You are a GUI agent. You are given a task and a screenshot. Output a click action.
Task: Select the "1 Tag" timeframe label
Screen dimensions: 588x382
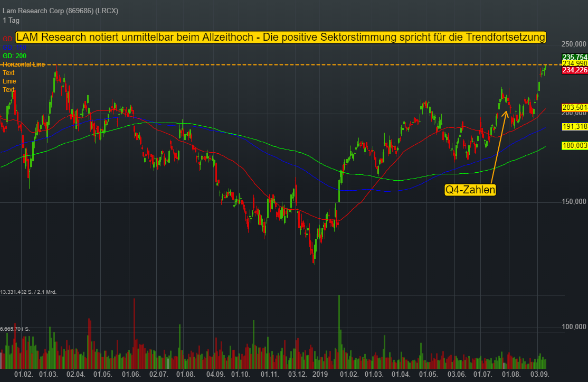[11, 20]
